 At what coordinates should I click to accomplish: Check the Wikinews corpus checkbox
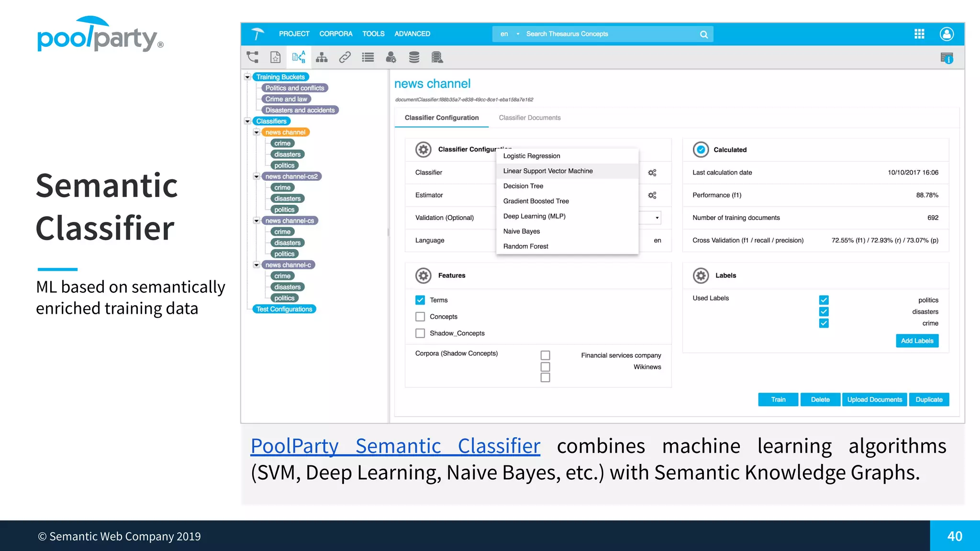(x=545, y=367)
